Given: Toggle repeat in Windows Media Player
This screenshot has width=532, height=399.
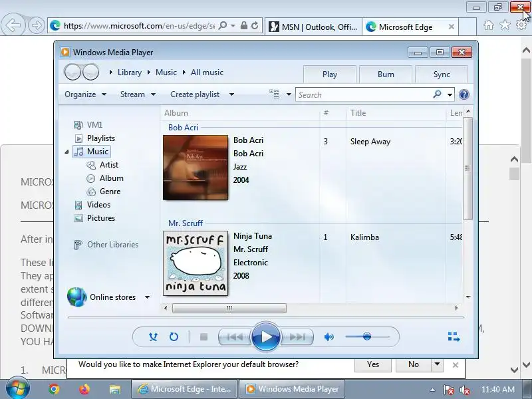Looking at the screenshot, I should 174,336.
